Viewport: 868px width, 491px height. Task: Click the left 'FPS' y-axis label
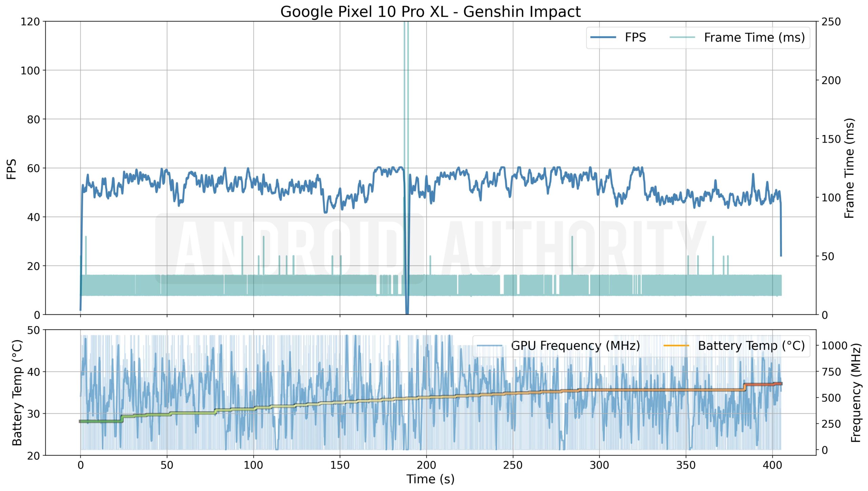click(x=12, y=169)
